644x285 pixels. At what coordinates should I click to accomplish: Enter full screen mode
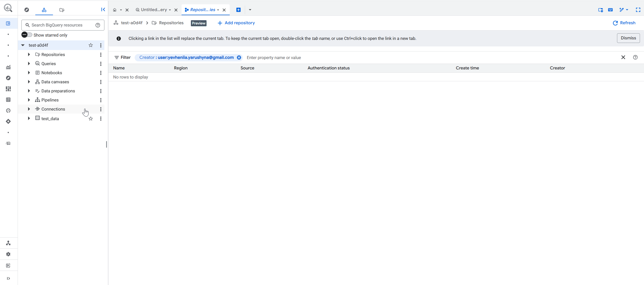[638, 10]
